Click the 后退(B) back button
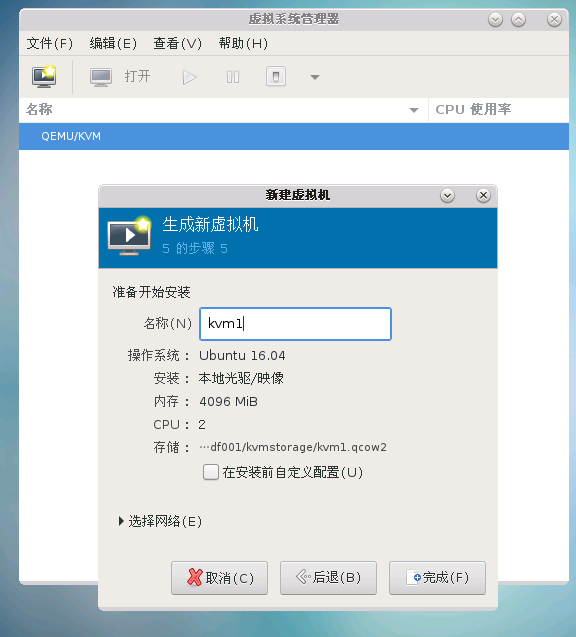 (x=328, y=578)
